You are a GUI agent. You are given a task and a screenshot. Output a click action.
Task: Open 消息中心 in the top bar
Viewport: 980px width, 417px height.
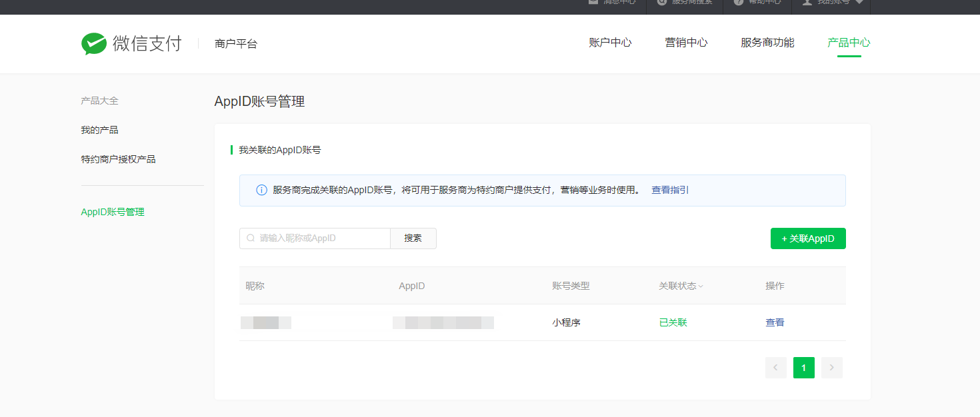(611, 3)
